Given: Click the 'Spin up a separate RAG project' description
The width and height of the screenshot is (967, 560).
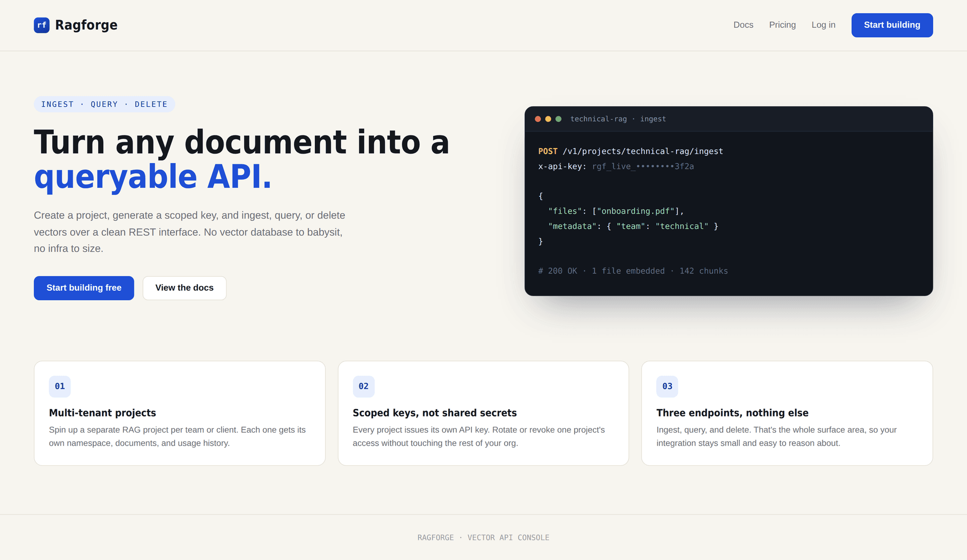Looking at the screenshot, I should pos(177,437).
